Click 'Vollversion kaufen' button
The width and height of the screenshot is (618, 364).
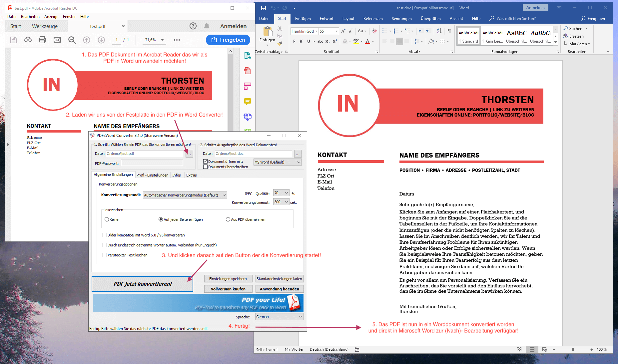point(228,289)
